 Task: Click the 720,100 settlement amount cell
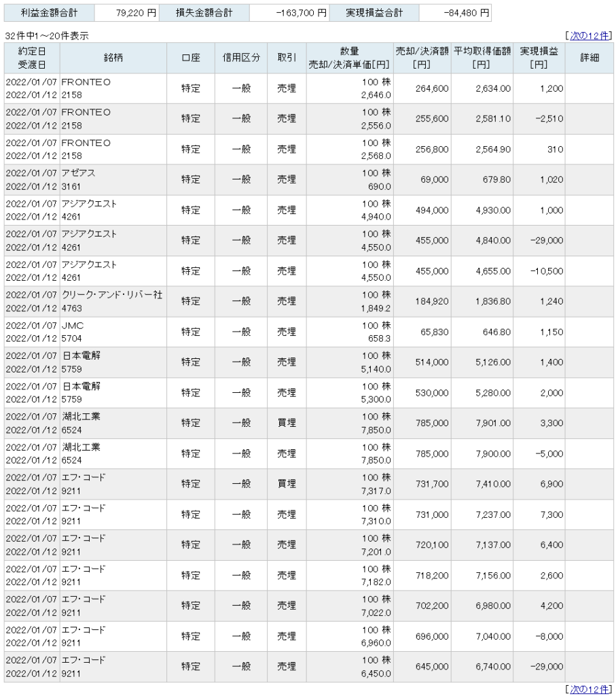(432, 544)
